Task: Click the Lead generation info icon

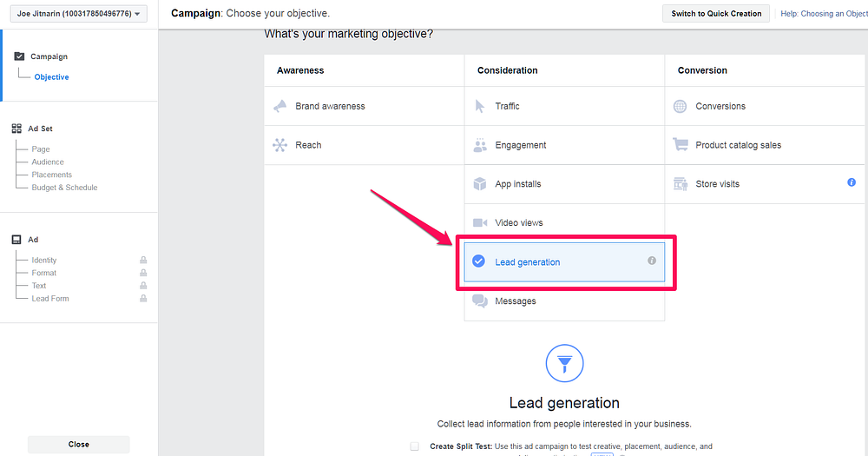Action: (652, 261)
